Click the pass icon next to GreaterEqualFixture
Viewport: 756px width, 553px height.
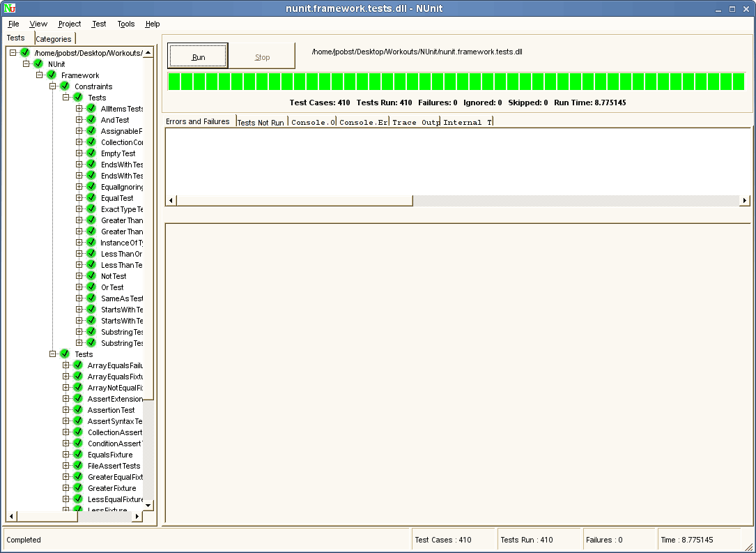[x=78, y=476]
